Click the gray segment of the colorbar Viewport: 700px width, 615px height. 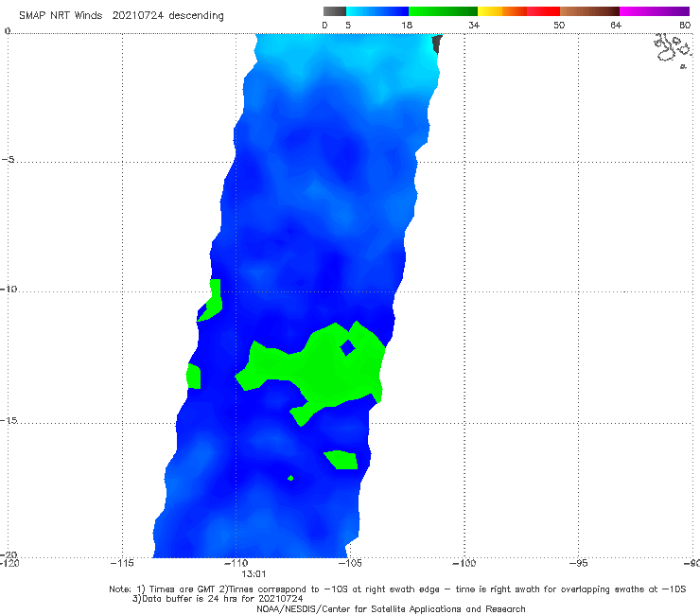(335, 11)
